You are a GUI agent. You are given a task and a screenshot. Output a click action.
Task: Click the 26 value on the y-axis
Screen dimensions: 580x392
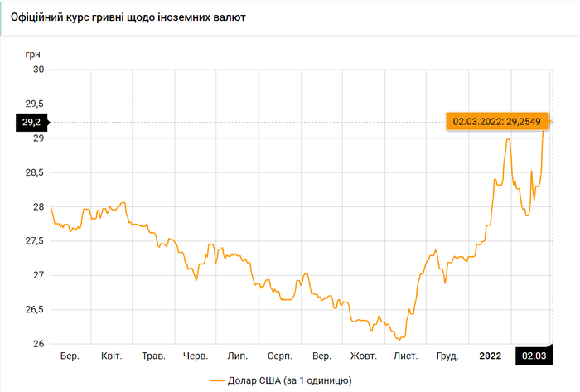coord(38,344)
